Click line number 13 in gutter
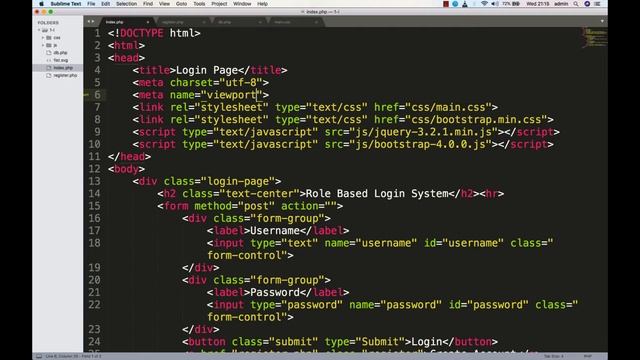640x360 pixels. [94, 181]
